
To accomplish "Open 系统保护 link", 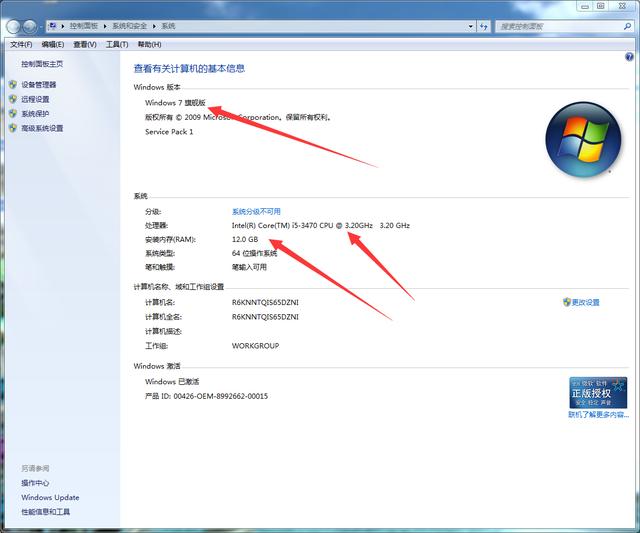I will pyautogui.click(x=35, y=114).
